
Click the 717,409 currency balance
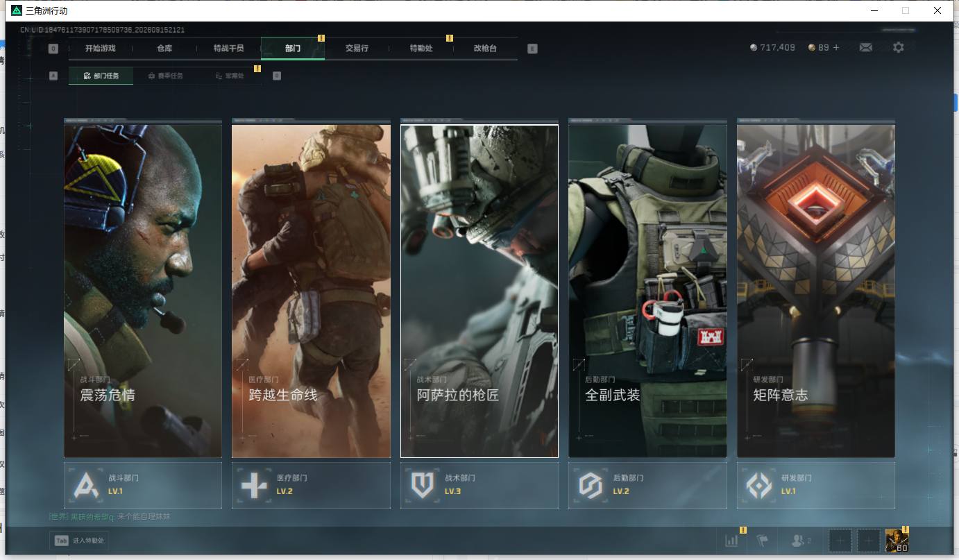(x=778, y=47)
